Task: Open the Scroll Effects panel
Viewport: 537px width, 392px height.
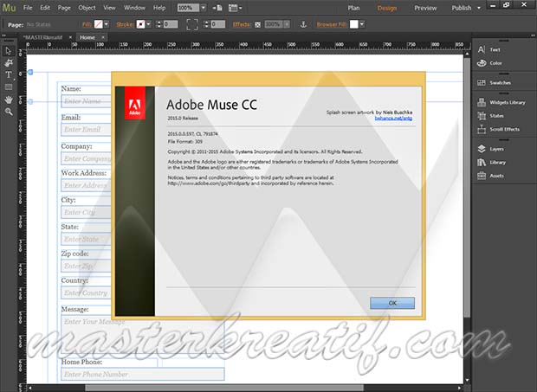Action: pos(498,129)
